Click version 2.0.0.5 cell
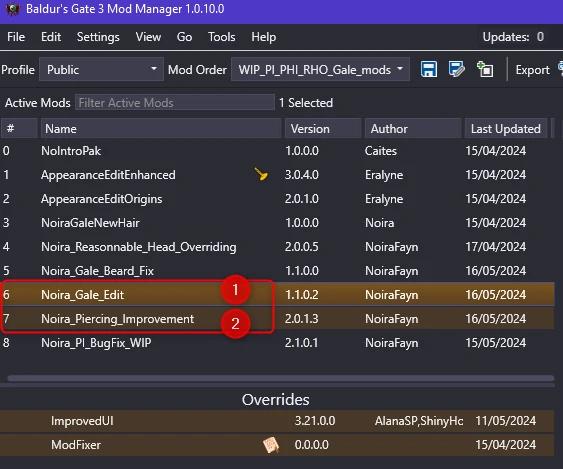The image size is (563, 469). pyautogui.click(x=302, y=247)
